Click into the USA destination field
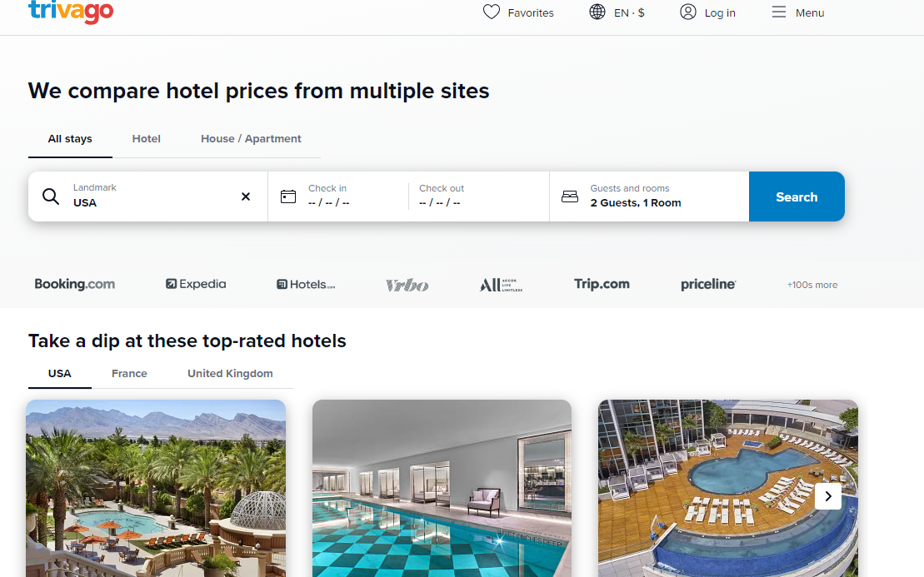Viewport: 924px width, 577px height. click(x=147, y=196)
